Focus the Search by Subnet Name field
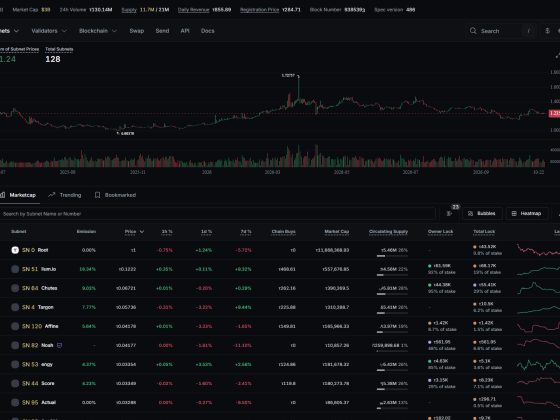The height and width of the screenshot is (420, 560). [217, 214]
